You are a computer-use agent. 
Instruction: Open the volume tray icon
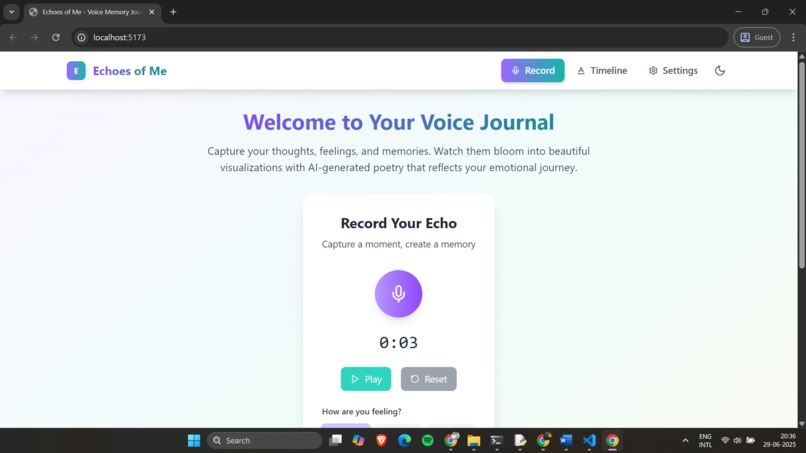coord(738,441)
